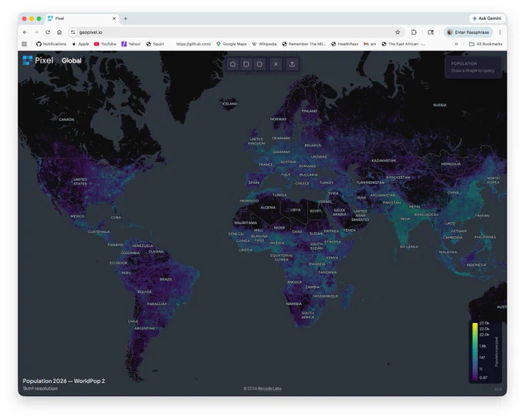The image size is (525, 420).
Task: Click the KAZAKHSTAN map label
Action: [384, 161]
